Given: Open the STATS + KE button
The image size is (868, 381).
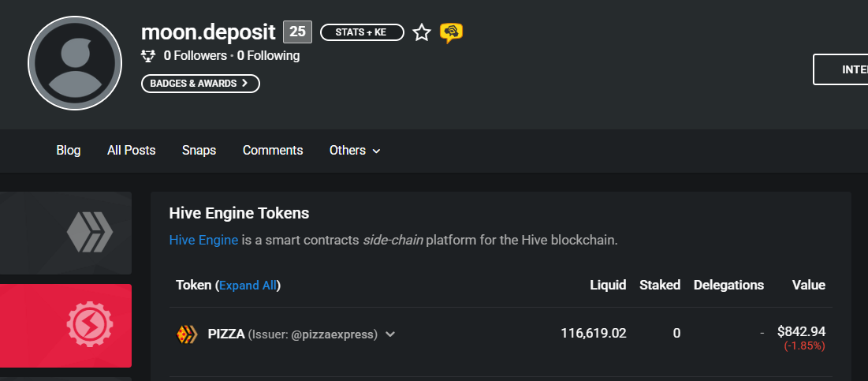Looking at the screenshot, I should coord(362,32).
